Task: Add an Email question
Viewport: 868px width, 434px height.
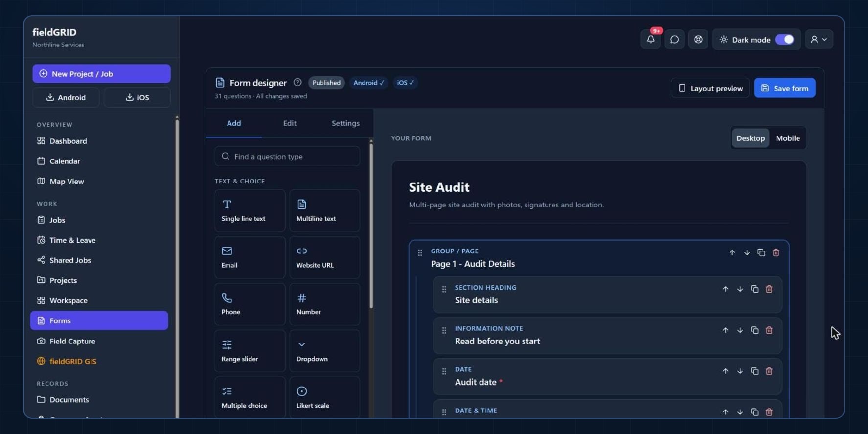Action: point(250,257)
